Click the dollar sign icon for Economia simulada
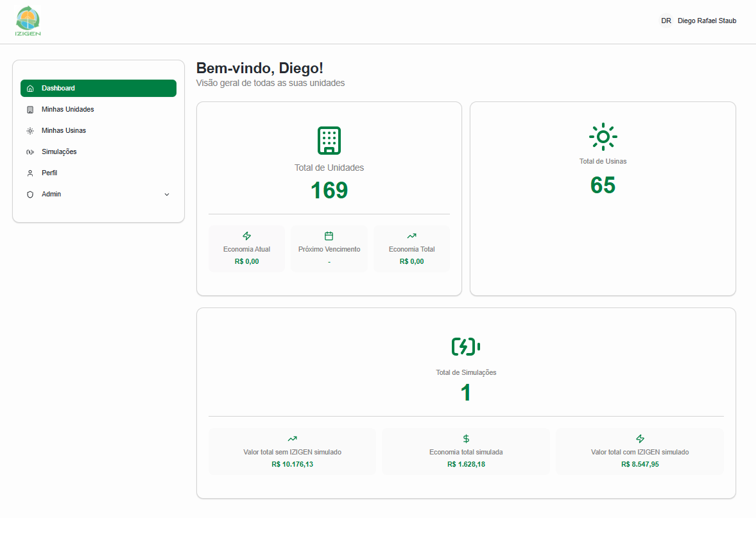The height and width of the screenshot is (536, 756). point(466,439)
